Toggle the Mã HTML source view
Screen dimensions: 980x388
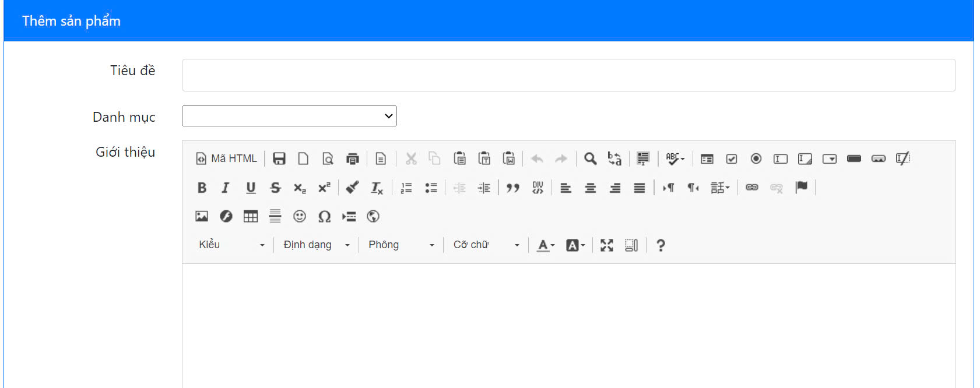point(227,158)
